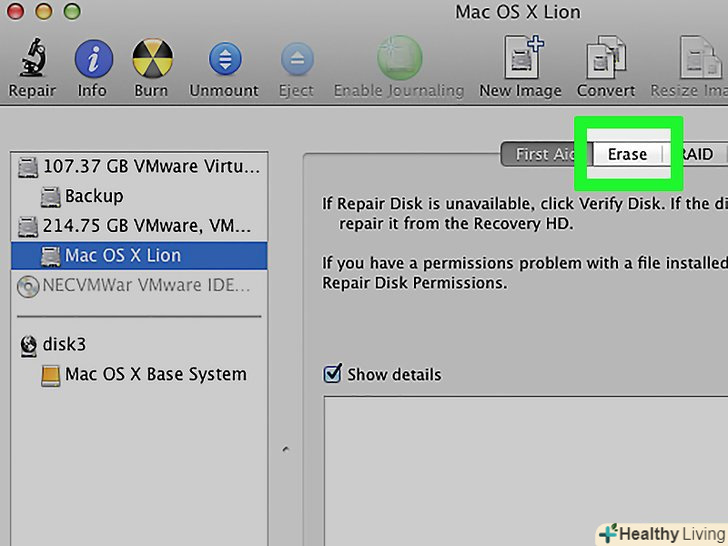This screenshot has height=546, width=728.
Task: Switch to the First Aid tab
Action: point(546,154)
